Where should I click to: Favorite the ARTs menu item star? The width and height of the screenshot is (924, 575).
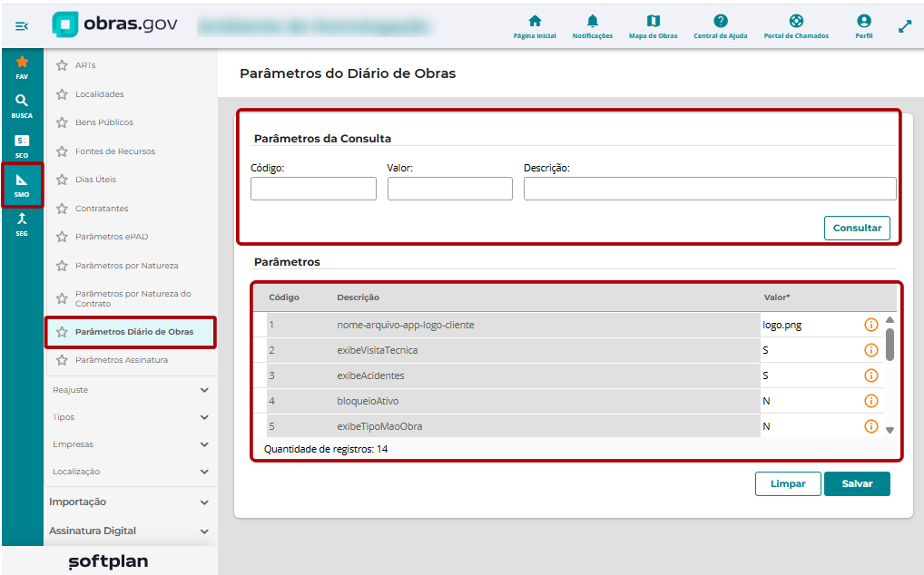[x=62, y=65]
